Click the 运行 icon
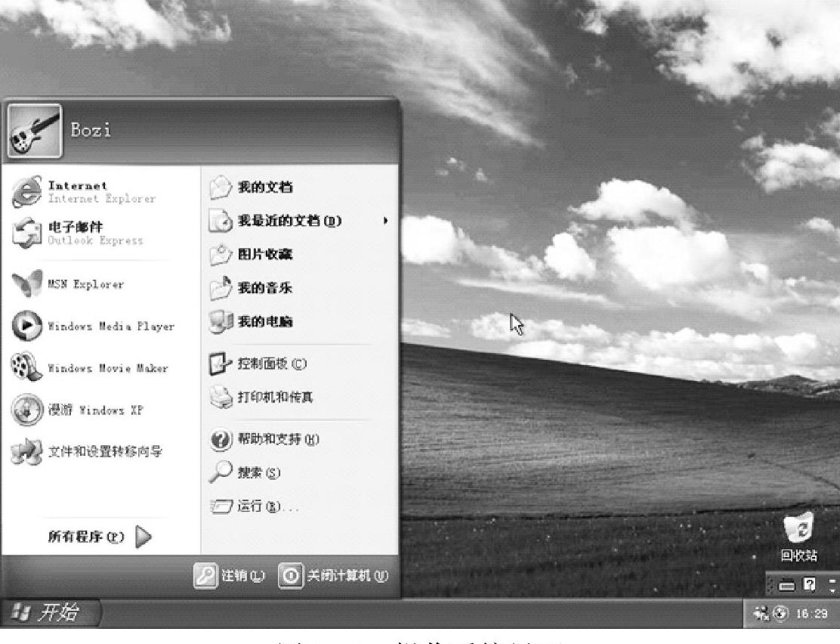The height and width of the screenshot is (644, 840). click(x=221, y=506)
